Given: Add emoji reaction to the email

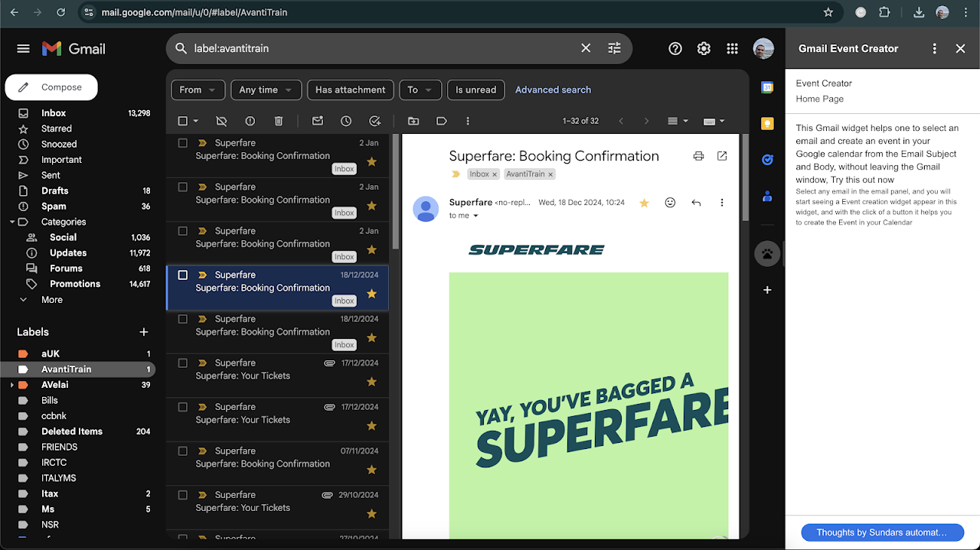Looking at the screenshot, I should coord(670,203).
